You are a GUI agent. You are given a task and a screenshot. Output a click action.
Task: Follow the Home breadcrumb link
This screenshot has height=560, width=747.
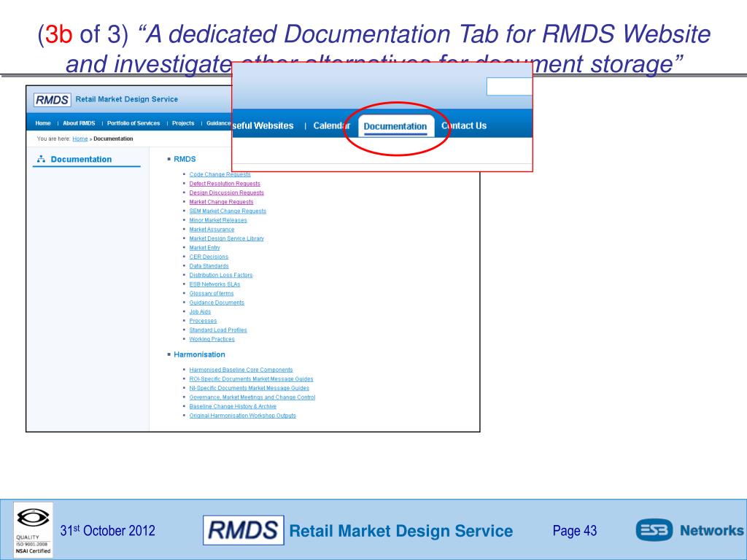80,139
